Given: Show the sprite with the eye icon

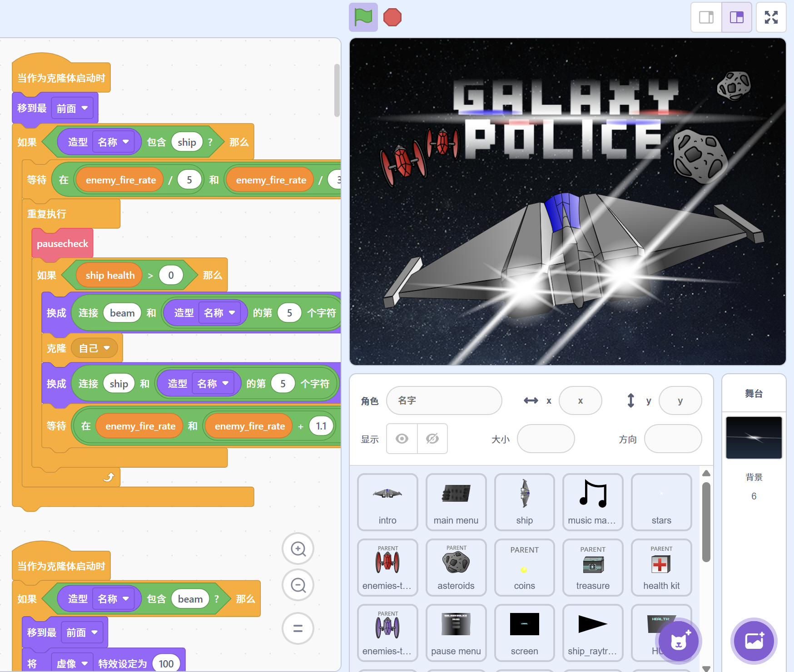Looking at the screenshot, I should tap(402, 439).
